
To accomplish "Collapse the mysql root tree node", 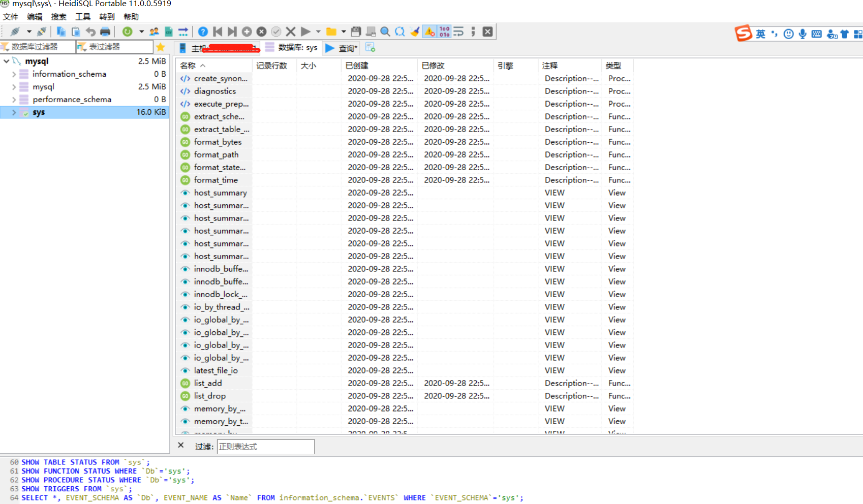I will coord(6,61).
